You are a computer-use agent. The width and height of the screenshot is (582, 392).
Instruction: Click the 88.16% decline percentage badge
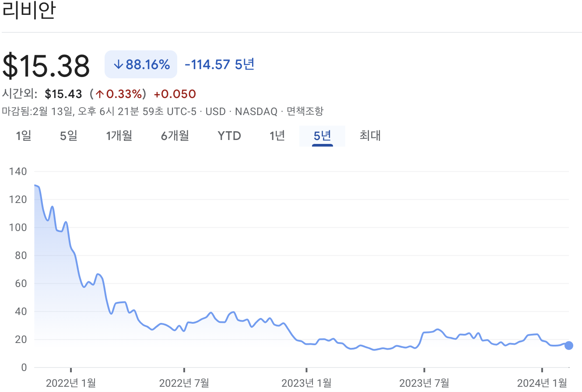141,64
